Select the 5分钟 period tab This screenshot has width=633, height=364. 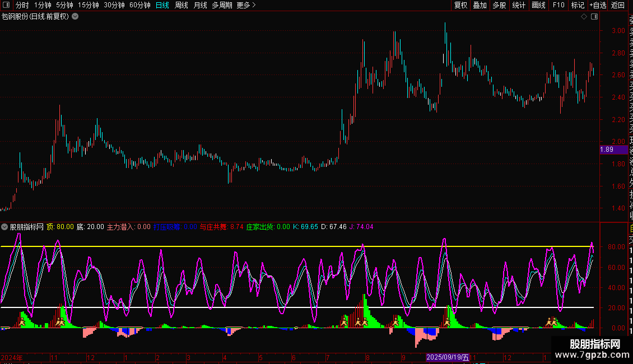(x=64, y=5)
